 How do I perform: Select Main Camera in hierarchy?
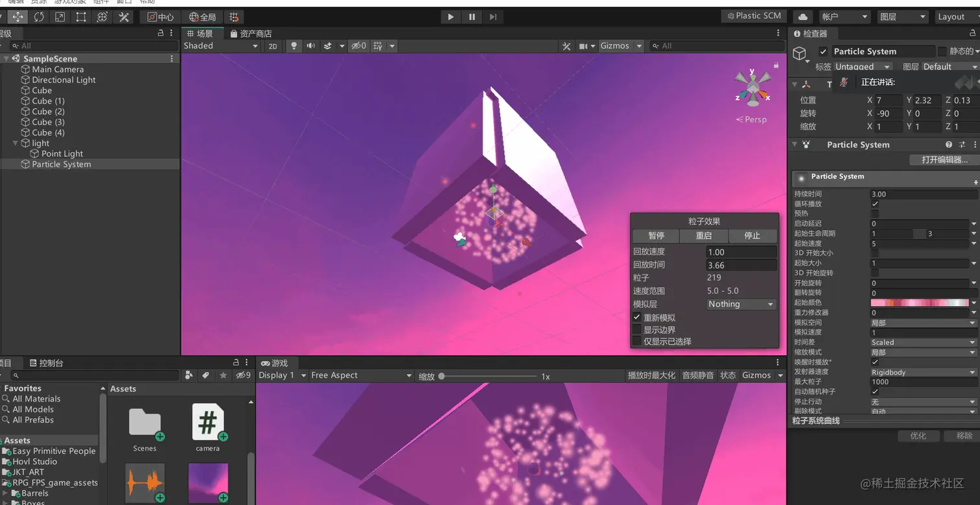click(x=58, y=69)
